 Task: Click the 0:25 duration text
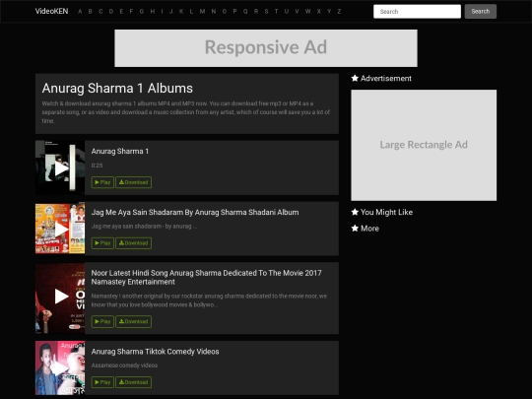click(x=97, y=166)
